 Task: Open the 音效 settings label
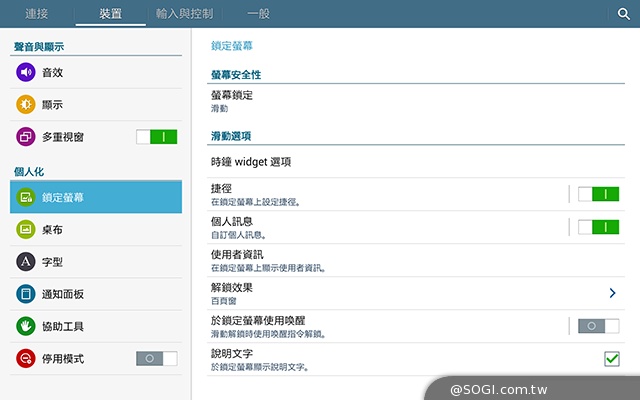[52, 73]
